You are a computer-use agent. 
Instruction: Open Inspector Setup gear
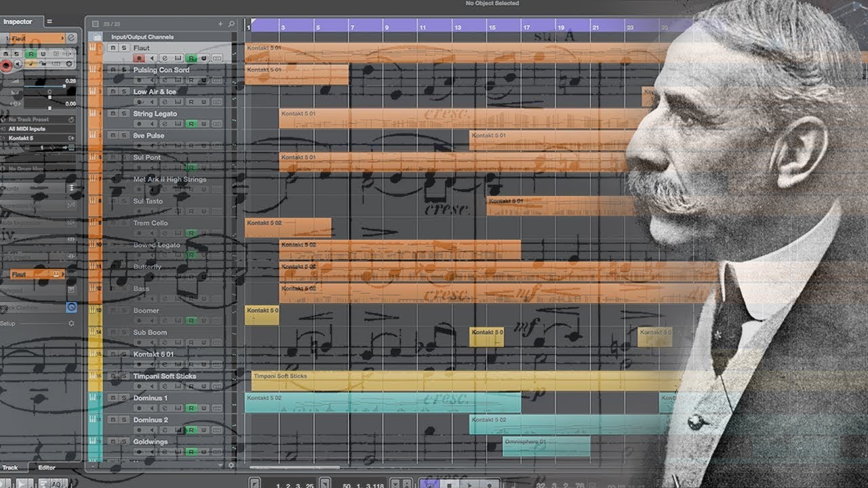[x=71, y=324]
